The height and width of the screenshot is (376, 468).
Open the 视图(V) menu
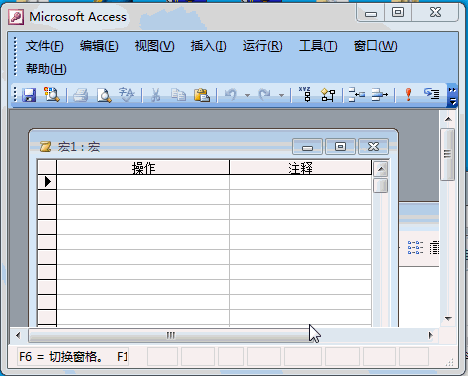click(154, 46)
